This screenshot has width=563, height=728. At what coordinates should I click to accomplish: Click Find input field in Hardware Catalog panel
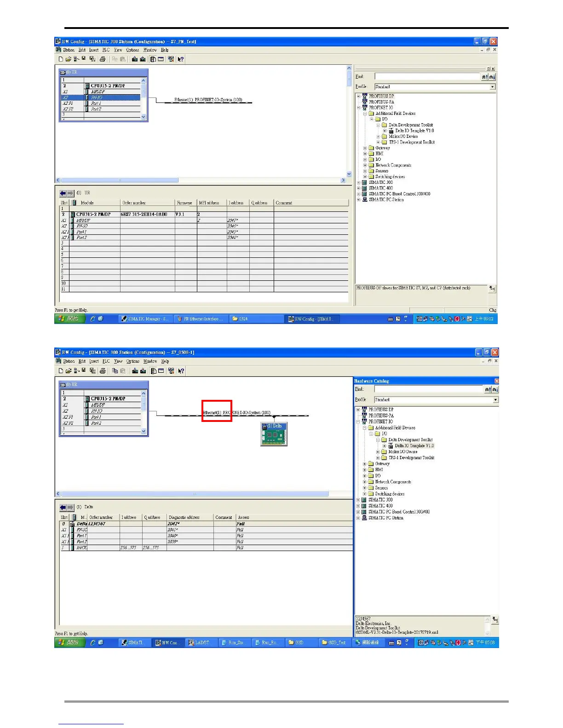pyautogui.click(x=428, y=389)
